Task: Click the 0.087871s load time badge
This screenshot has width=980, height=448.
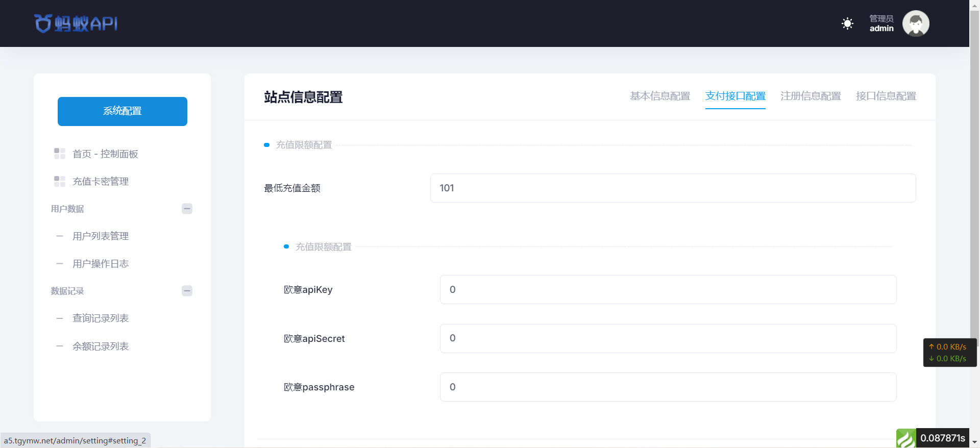Action: (943, 438)
